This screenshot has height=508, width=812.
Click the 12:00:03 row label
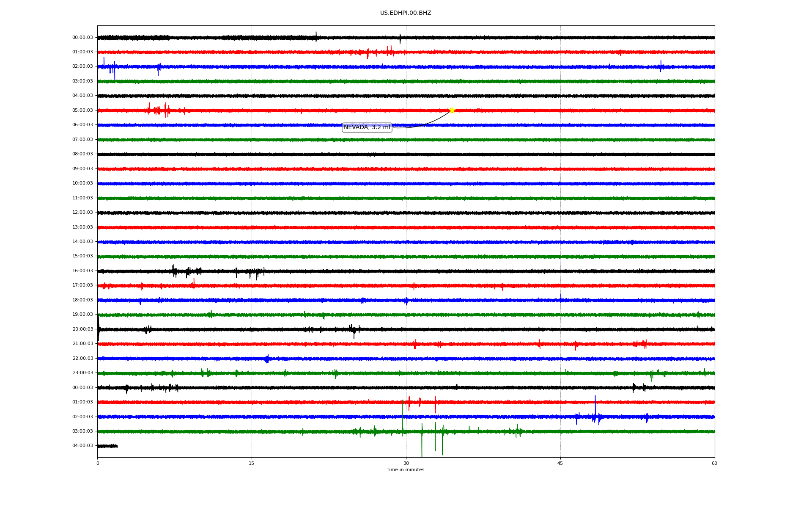(82, 213)
